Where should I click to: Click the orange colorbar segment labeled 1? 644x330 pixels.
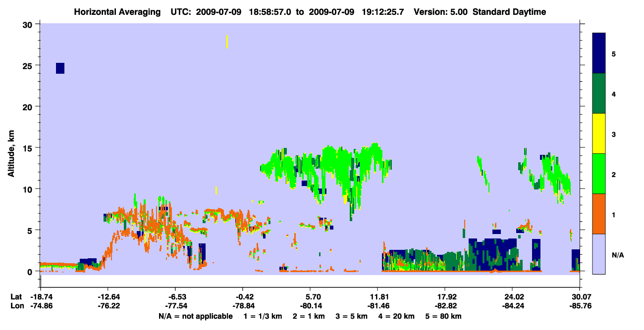[599, 214]
